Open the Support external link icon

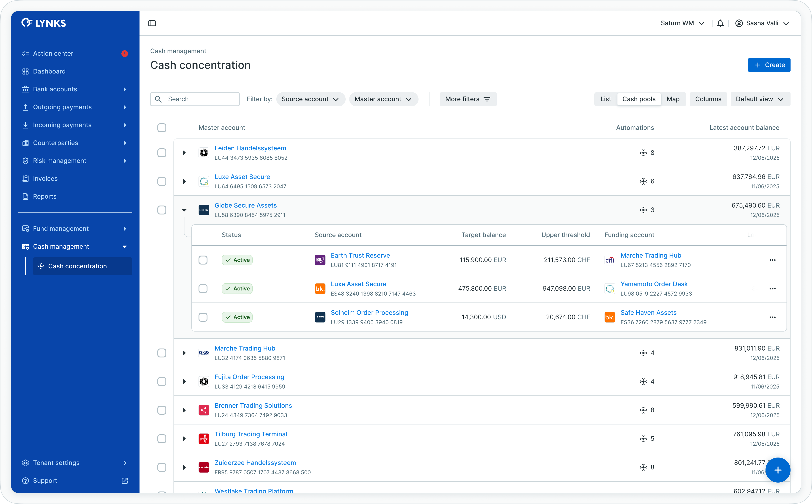[x=125, y=481]
